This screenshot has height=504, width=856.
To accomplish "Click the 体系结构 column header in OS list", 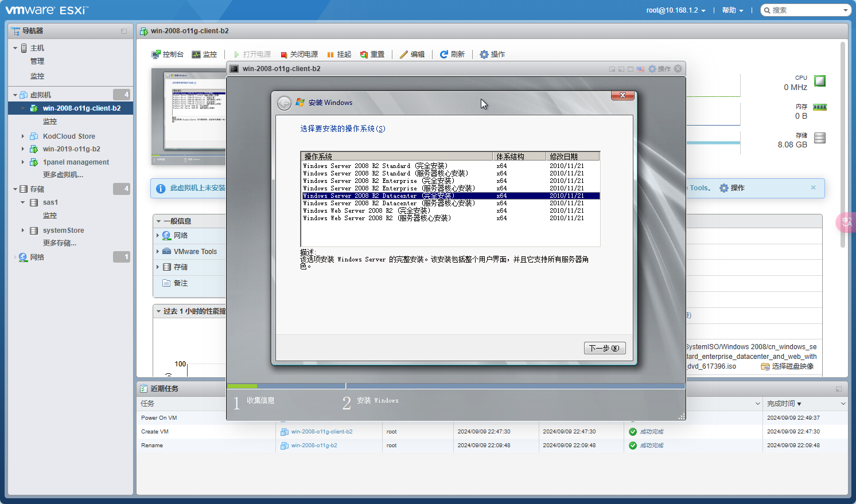I will tap(519, 157).
